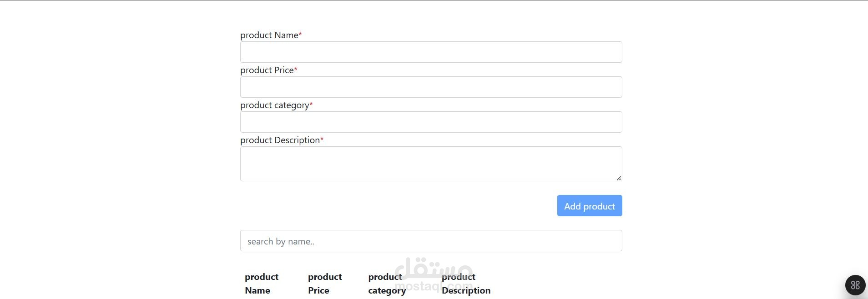Viewport: 868px width, 299px height.
Task: Click the product Name column header
Action: pyautogui.click(x=262, y=283)
